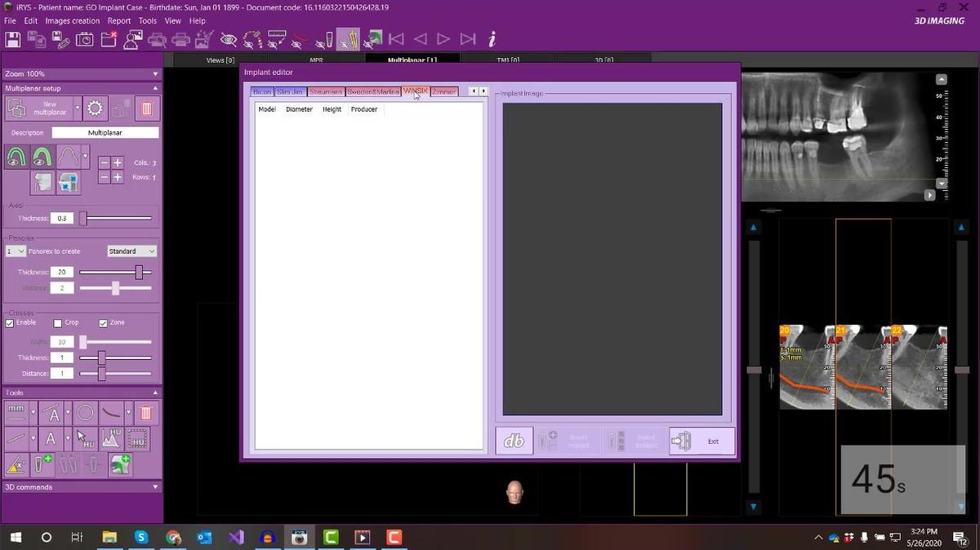Click the camera snapshot toolbar icon

click(x=84, y=39)
